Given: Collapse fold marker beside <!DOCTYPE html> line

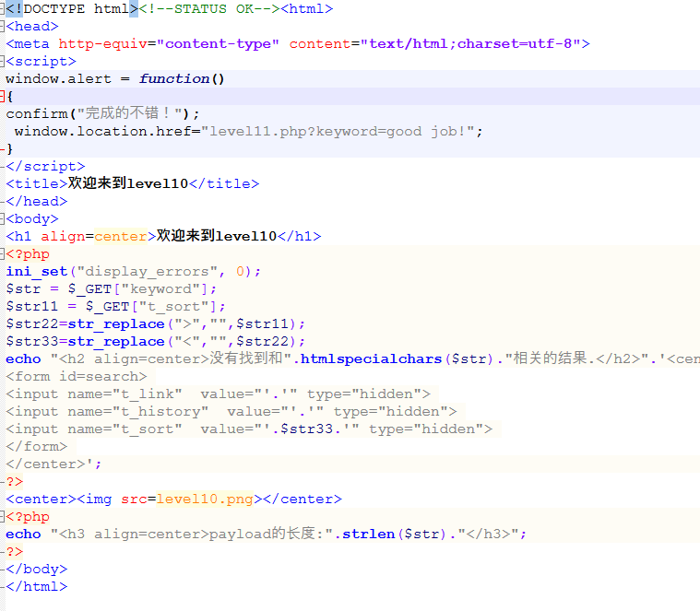Looking at the screenshot, I should point(2,9).
